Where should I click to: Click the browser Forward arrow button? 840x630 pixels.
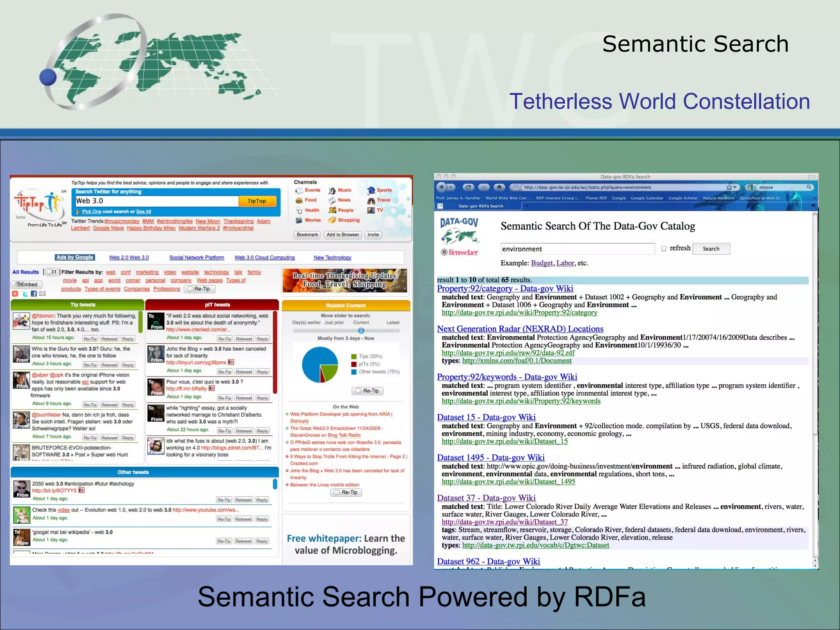pyautogui.click(x=450, y=187)
